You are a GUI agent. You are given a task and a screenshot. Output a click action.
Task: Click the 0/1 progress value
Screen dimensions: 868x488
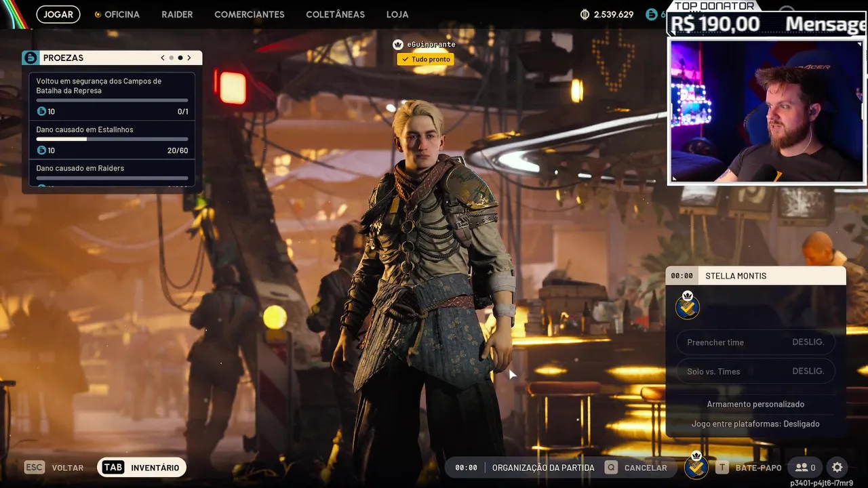(183, 112)
